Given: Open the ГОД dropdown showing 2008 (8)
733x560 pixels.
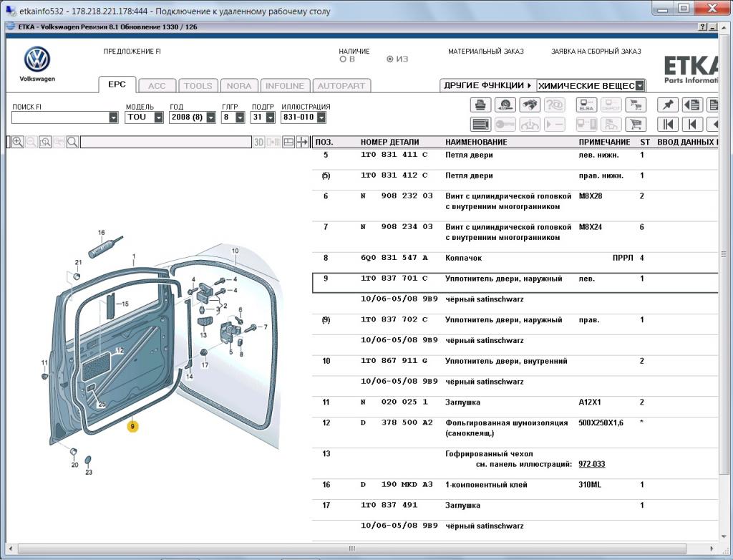Looking at the screenshot, I should point(211,117).
